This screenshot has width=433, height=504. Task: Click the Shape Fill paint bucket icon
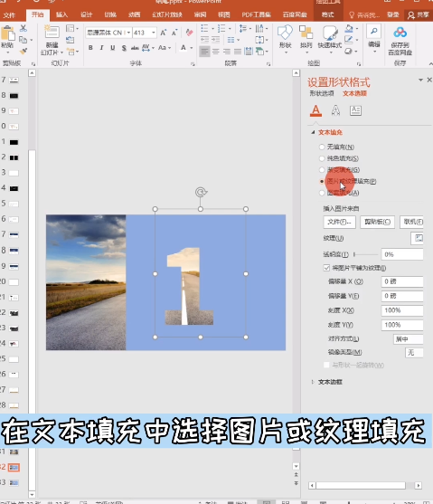tap(349, 29)
